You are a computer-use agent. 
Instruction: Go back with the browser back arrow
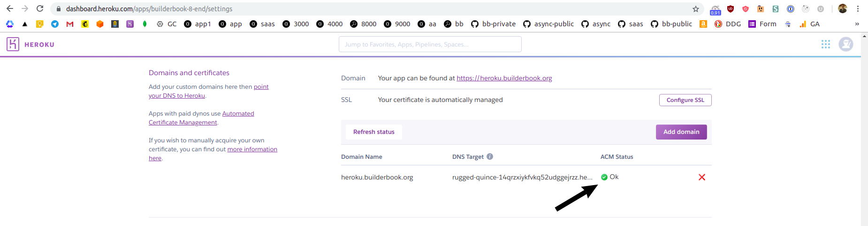click(10, 8)
